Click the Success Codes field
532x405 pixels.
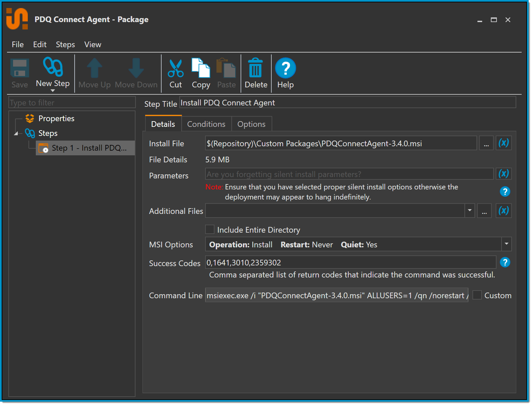(351, 262)
